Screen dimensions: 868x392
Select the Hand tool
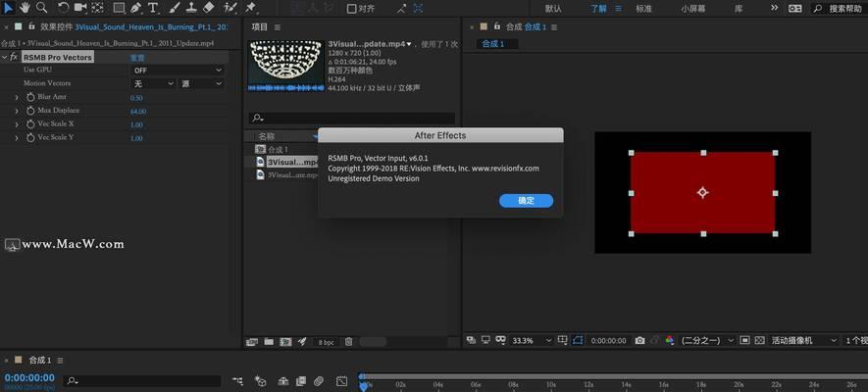25,8
